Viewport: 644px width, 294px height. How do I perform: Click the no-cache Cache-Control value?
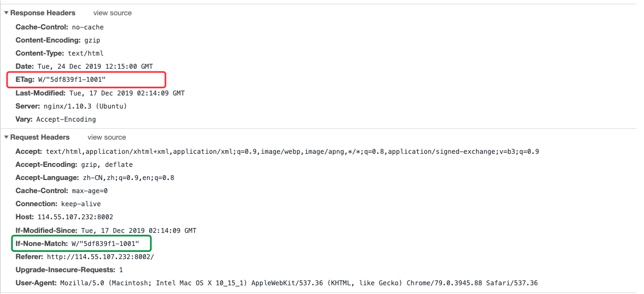(x=87, y=27)
